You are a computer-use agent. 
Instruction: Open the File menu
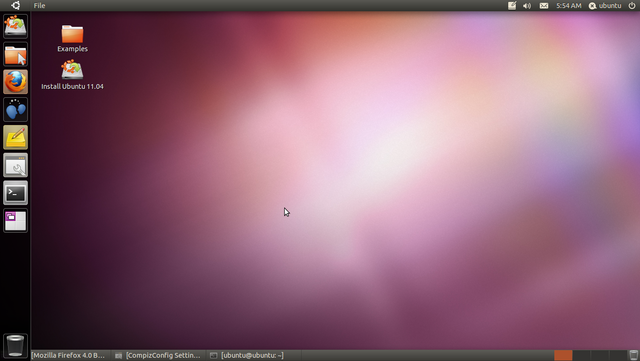(x=39, y=6)
